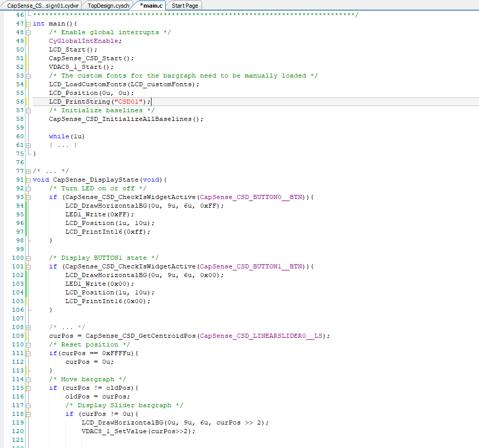
Task: Click line number 93 in the margin
Action: pyautogui.click(x=19, y=196)
